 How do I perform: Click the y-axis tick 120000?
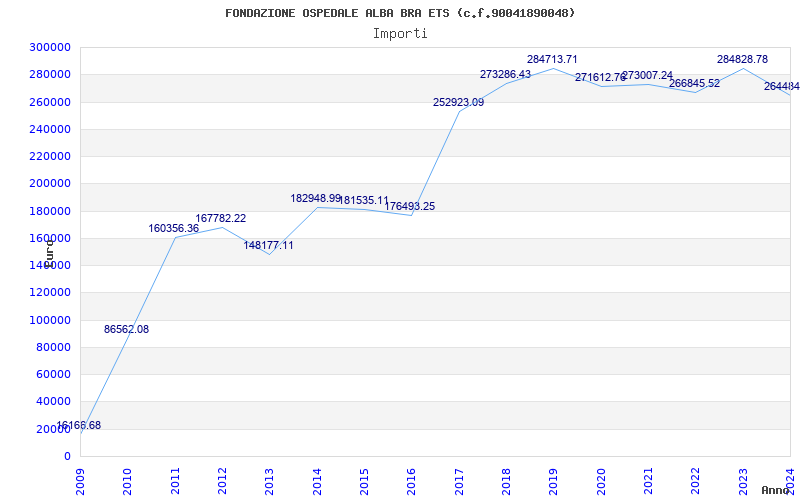coord(50,293)
